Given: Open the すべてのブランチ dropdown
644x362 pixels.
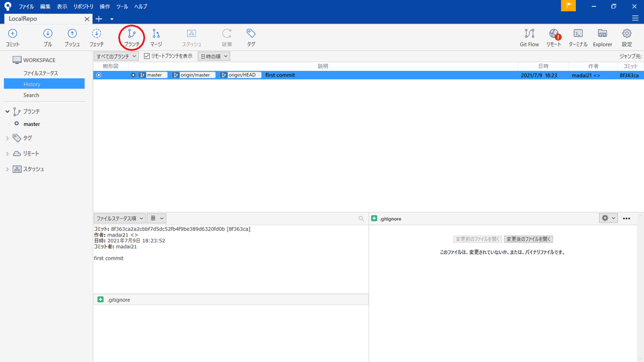Looking at the screenshot, I should [116, 56].
